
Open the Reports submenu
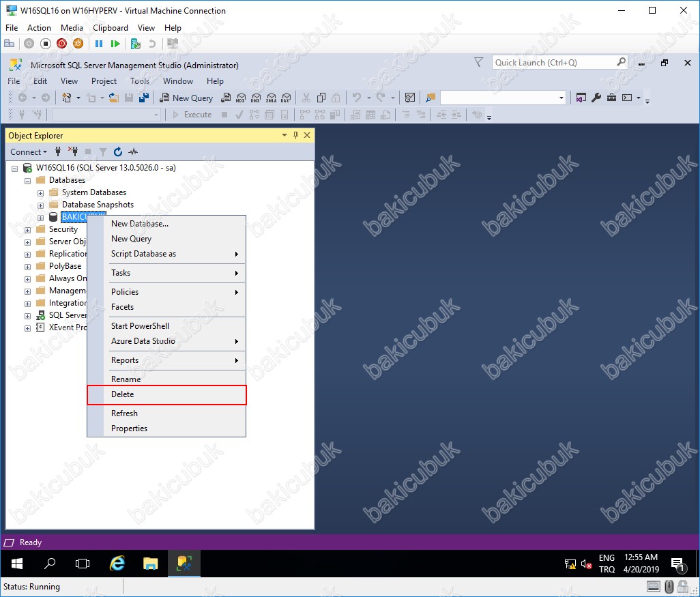coord(166,360)
